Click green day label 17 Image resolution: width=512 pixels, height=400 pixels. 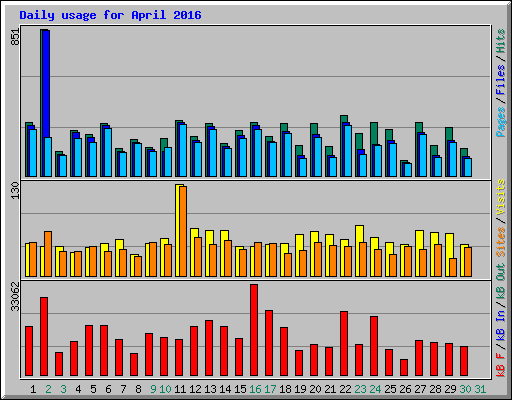[x=270, y=389]
